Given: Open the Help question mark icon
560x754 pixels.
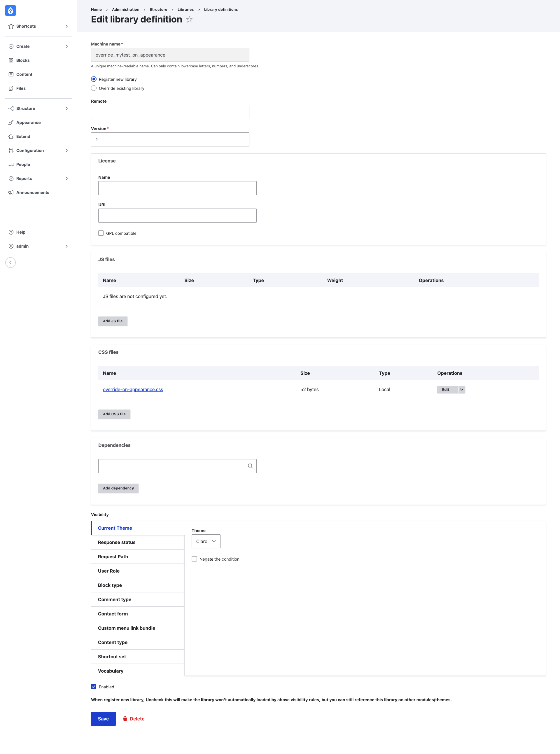Looking at the screenshot, I should 11,232.
